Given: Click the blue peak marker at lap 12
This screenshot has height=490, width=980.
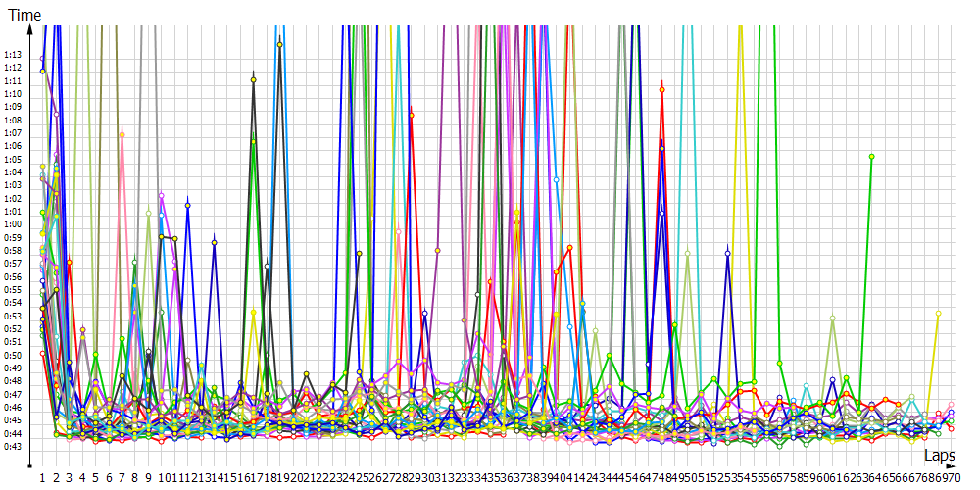Looking at the screenshot, I should click(187, 206).
